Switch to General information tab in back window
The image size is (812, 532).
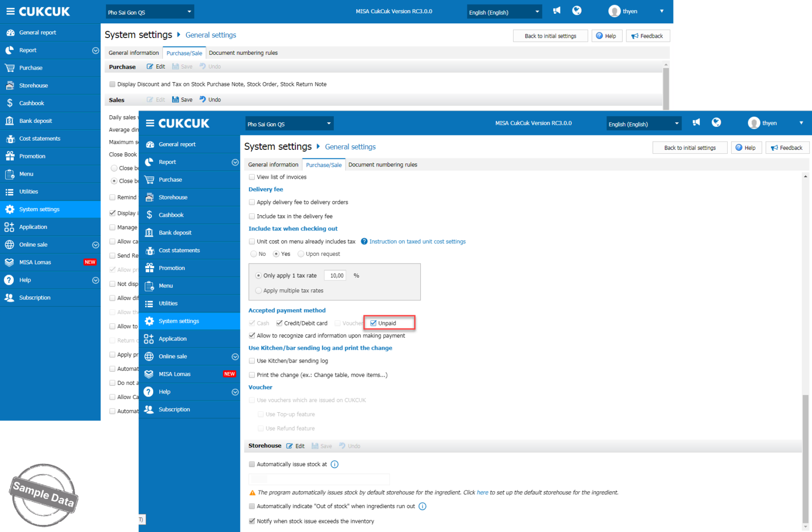[x=133, y=53]
